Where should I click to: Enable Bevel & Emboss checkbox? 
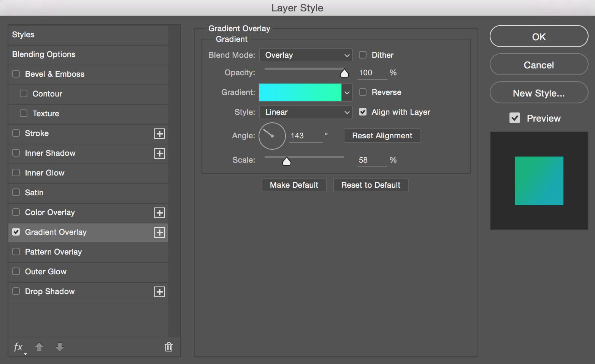[x=16, y=74]
